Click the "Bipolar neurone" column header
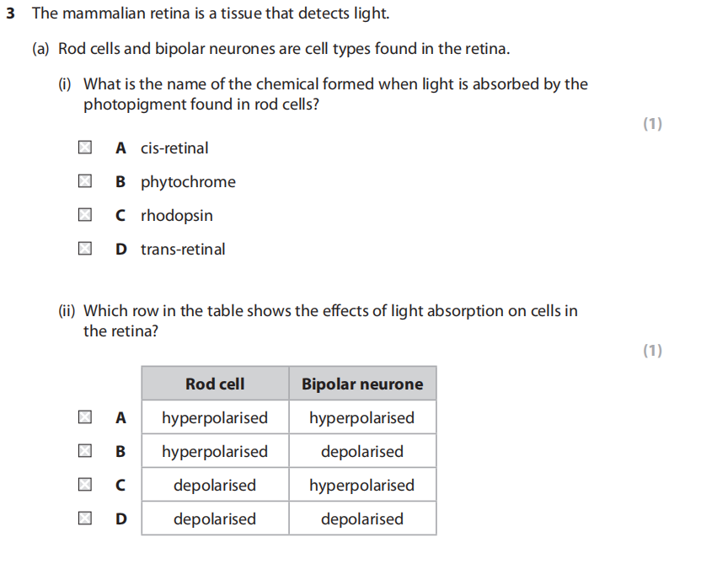Viewport: 728px width, 575px height. (362, 384)
